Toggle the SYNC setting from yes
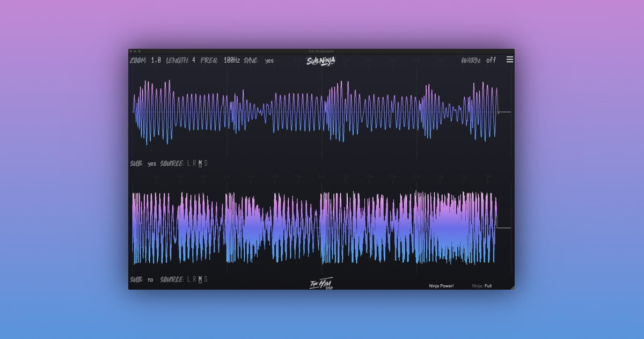 [x=269, y=61]
